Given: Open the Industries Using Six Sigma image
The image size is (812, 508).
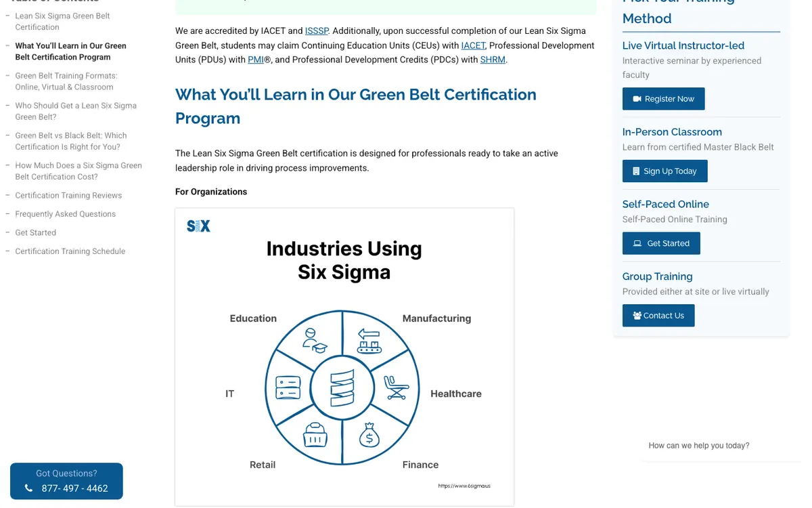Looking at the screenshot, I should coord(344,357).
